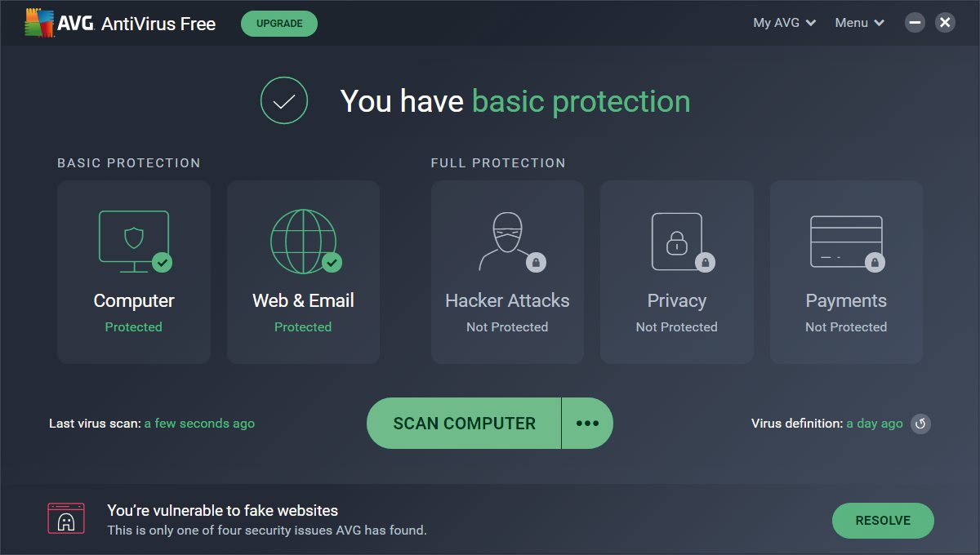Image resolution: width=980 pixels, height=555 pixels.
Task: Expand the My AVG dropdown
Action: tap(784, 23)
